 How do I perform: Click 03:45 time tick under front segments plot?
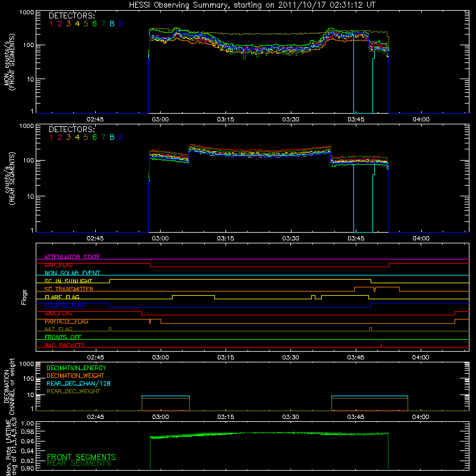click(356, 120)
